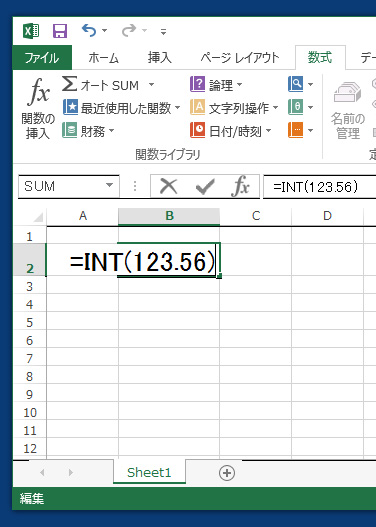Image resolution: width=376 pixels, height=527 pixels.
Task: Click the select-all corner triangle
Action: coord(38,217)
